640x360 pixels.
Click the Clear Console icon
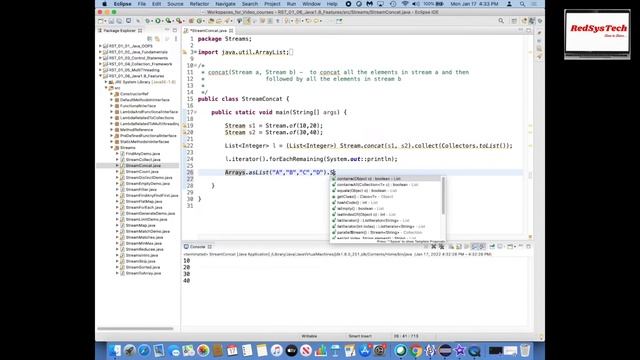pos(451,247)
